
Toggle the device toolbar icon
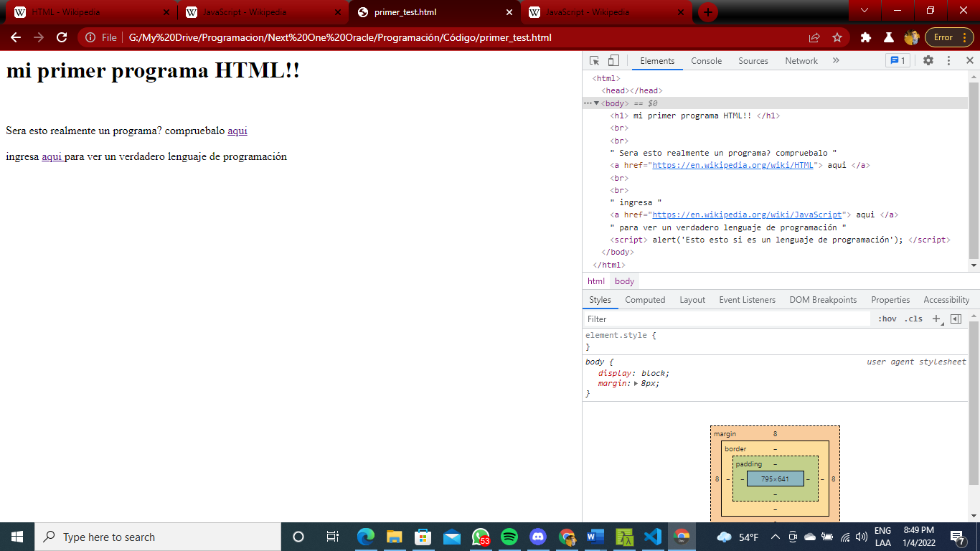coord(613,61)
